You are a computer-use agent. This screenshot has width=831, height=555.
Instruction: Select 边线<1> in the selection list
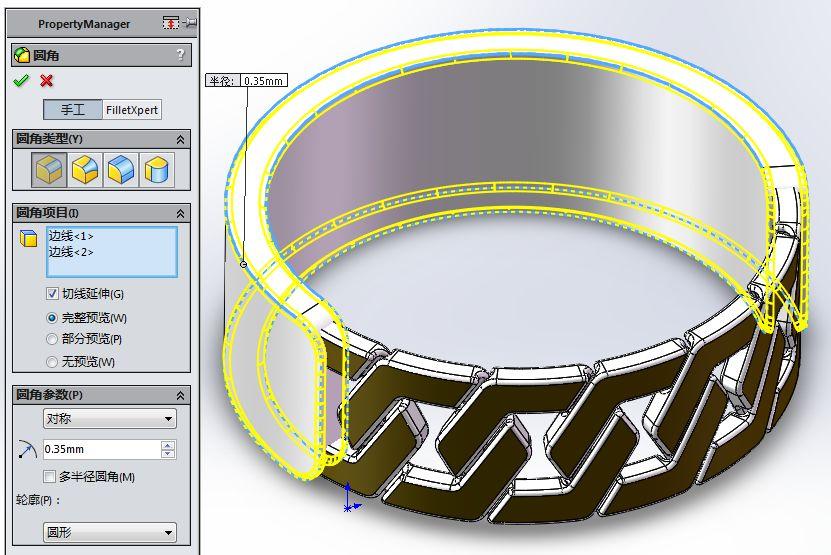71,236
